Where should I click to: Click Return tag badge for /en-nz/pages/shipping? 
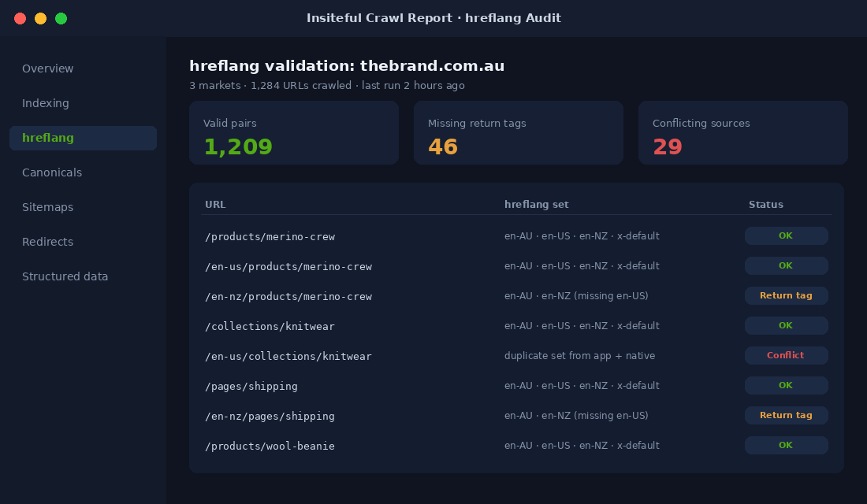pos(787,416)
